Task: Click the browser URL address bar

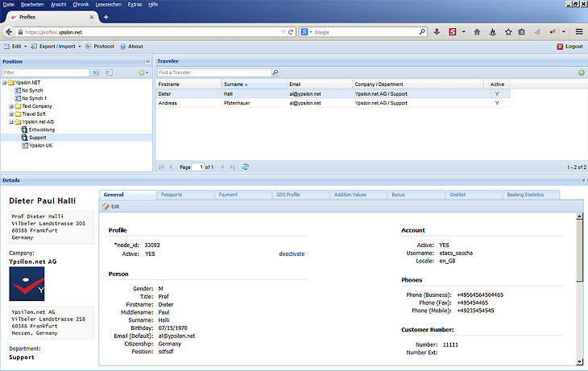Action: point(150,32)
